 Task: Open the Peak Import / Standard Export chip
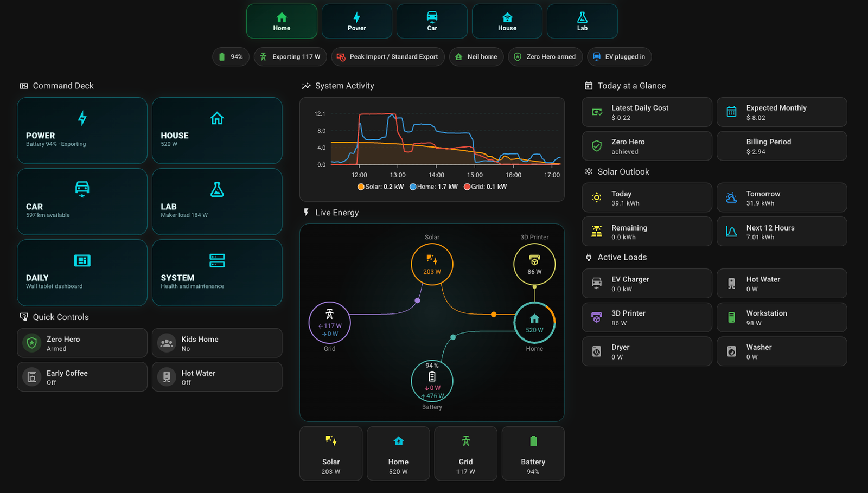pos(388,56)
